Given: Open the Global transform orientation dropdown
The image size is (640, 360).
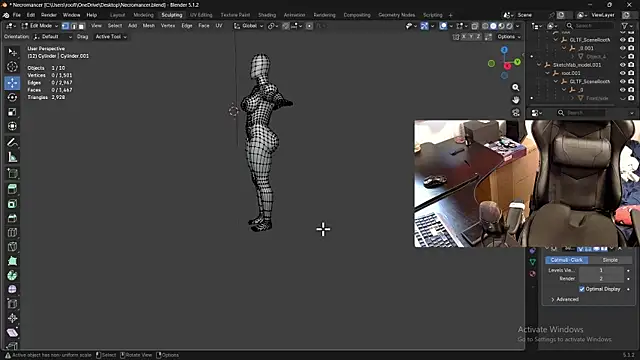Looking at the screenshot, I should click(x=248, y=26).
